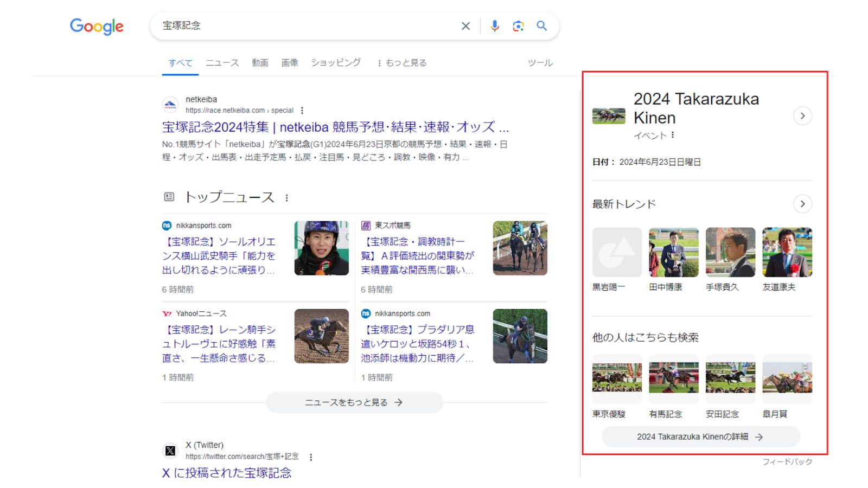Open the 皐月賞 related search card

click(787, 387)
